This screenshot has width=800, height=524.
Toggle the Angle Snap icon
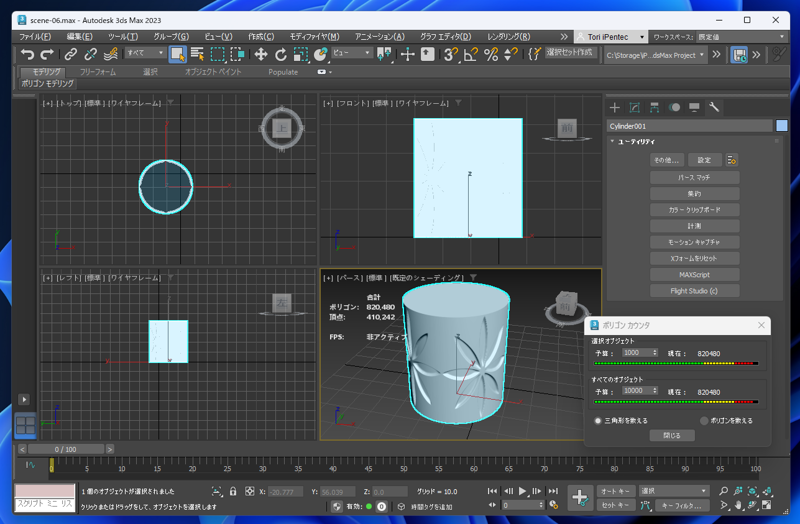[471, 54]
